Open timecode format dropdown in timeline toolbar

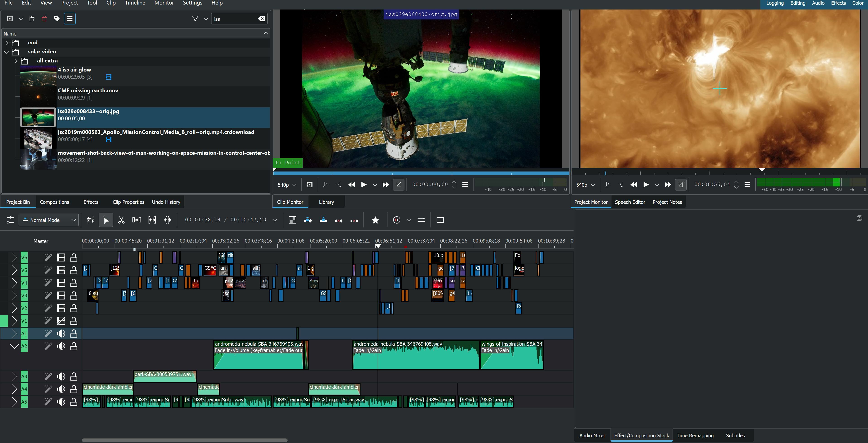pos(275,220)
